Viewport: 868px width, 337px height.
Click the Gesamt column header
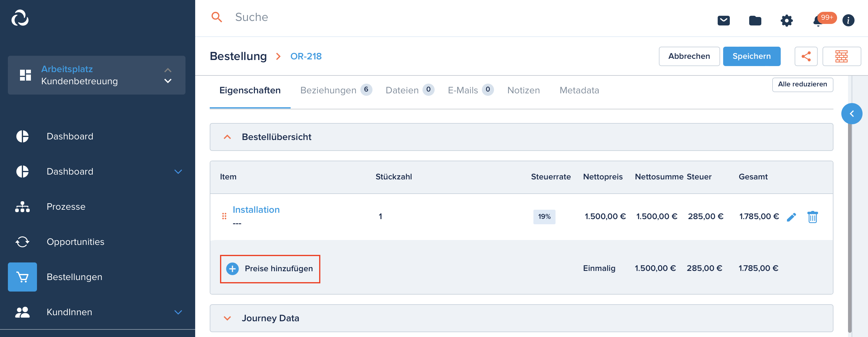click(x=753, y=177)
